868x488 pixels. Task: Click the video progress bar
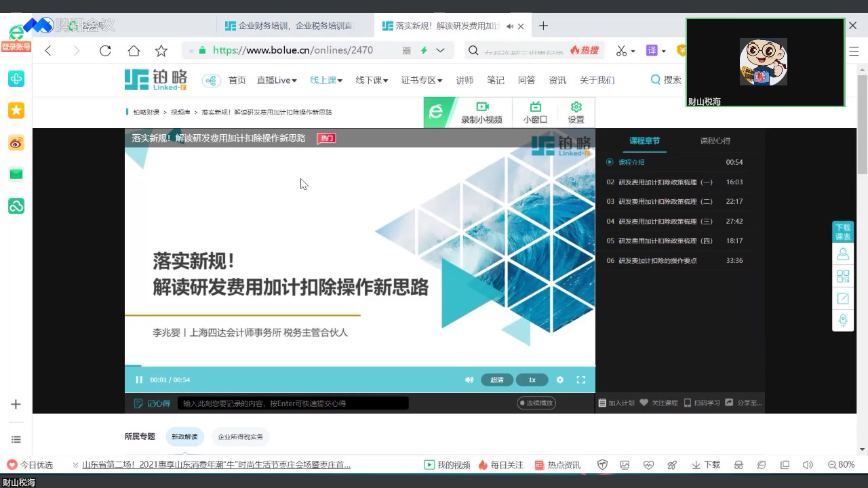click(359, 365)
